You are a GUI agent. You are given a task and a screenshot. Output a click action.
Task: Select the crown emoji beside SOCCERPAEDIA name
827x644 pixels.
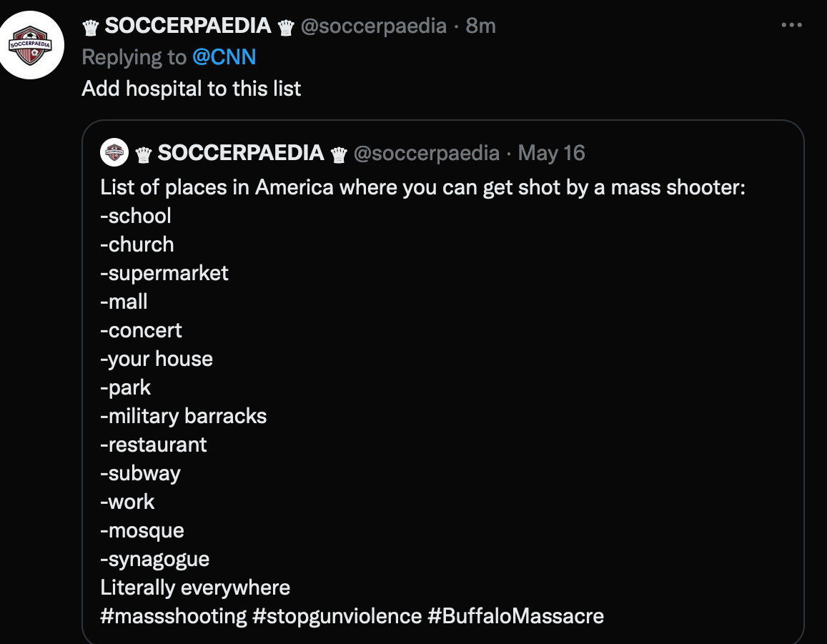[91, 25]
